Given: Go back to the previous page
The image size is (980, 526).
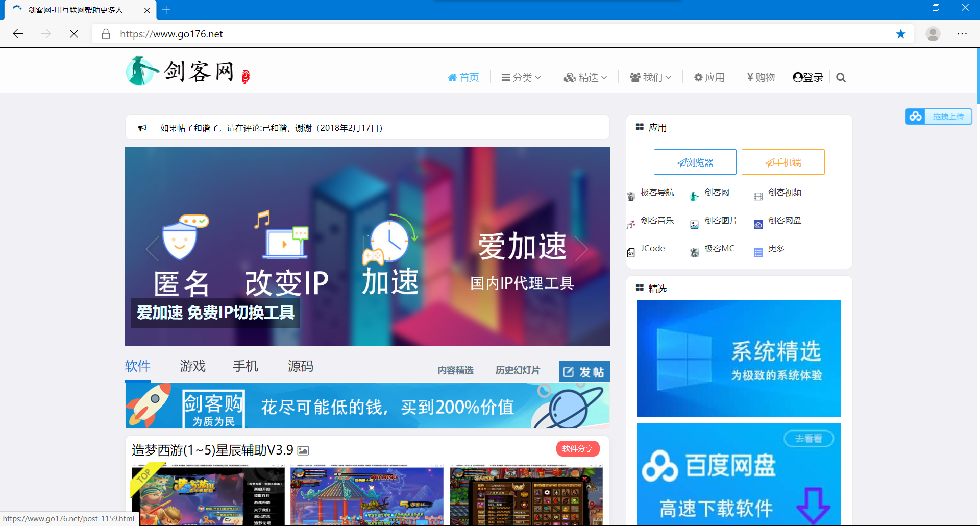Looking at the screenshot, I should 18,34.
